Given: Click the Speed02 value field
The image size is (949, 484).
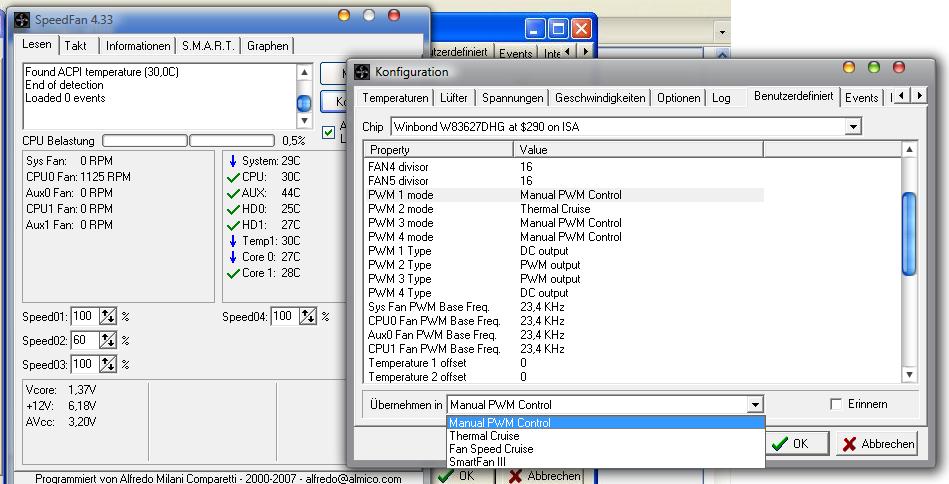Looking at the screenshot, I should [85, 340].
